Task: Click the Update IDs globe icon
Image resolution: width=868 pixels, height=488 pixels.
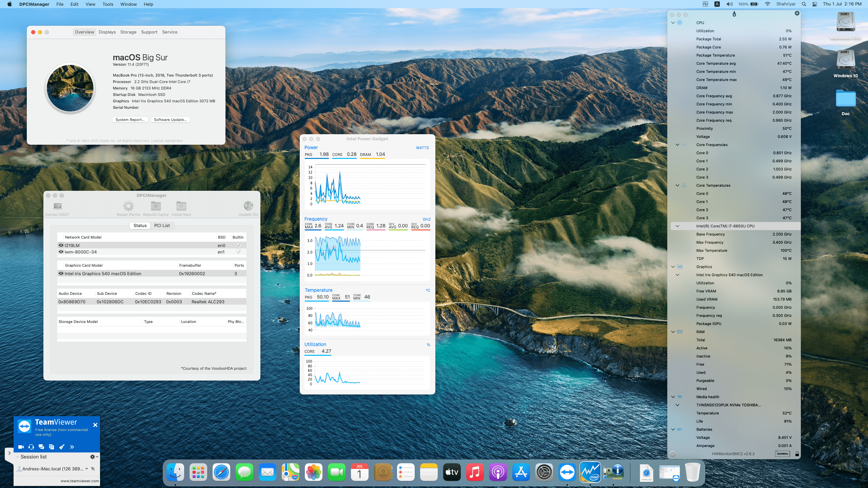Action: coord(248,206)
